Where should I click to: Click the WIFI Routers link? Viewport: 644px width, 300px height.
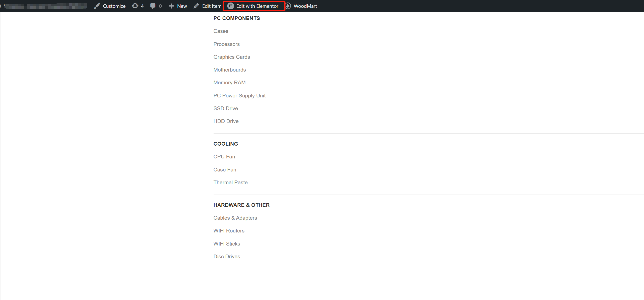(229, 230)
